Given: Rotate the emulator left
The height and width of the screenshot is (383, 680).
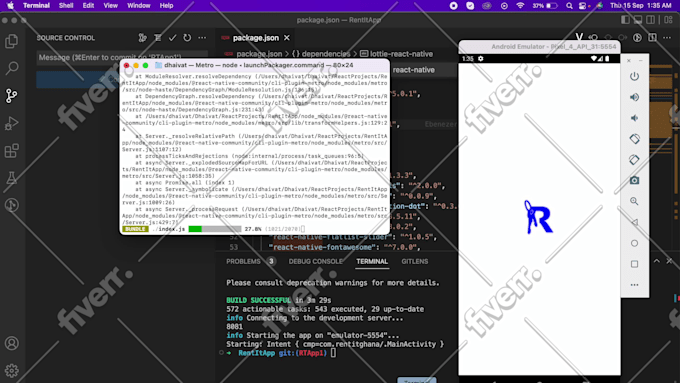Looking at the screenshot, I should click(634, 139).
